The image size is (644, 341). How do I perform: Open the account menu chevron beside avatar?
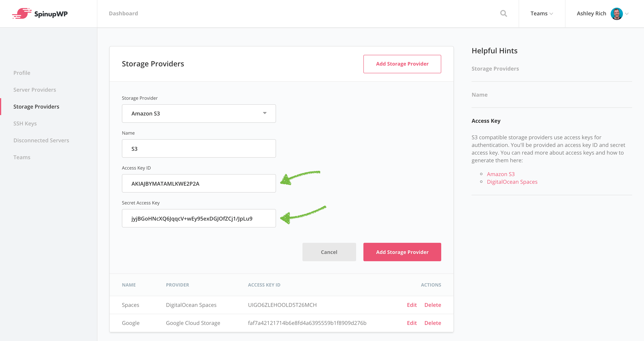[627, 14]
